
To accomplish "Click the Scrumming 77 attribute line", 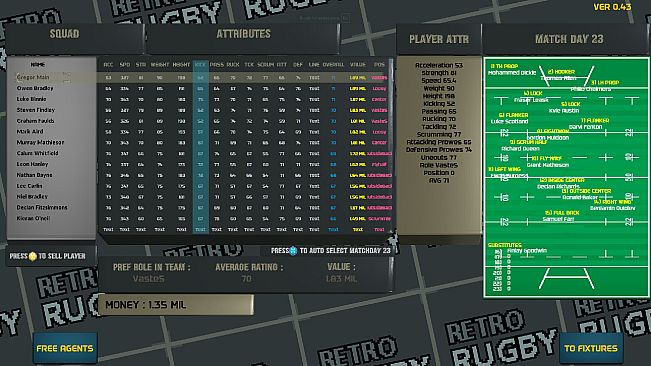I will click(438, 134).
